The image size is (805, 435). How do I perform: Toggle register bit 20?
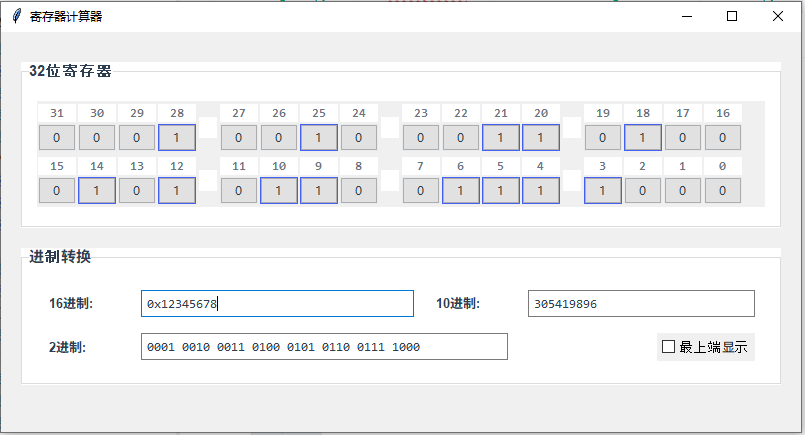(x=541, y=137)
